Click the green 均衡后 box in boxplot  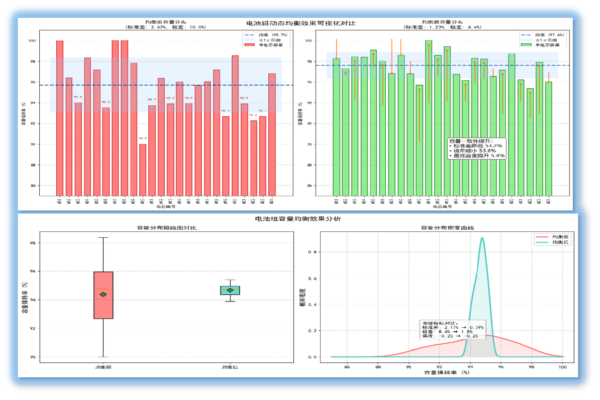230,290
